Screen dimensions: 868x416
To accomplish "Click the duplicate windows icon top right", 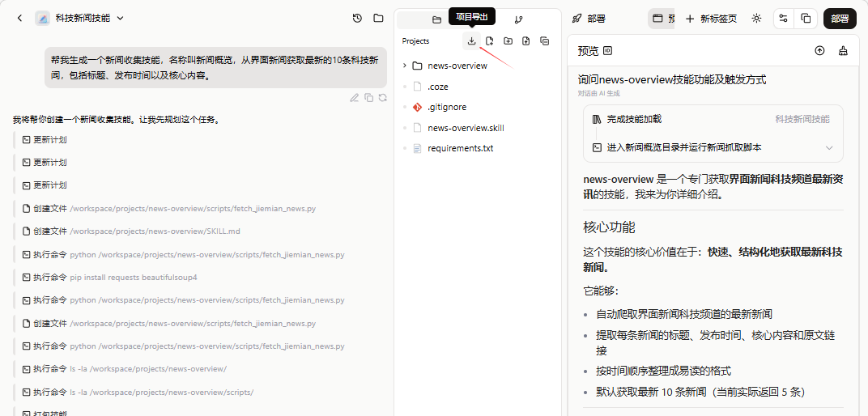I will (x=806, y=19).
